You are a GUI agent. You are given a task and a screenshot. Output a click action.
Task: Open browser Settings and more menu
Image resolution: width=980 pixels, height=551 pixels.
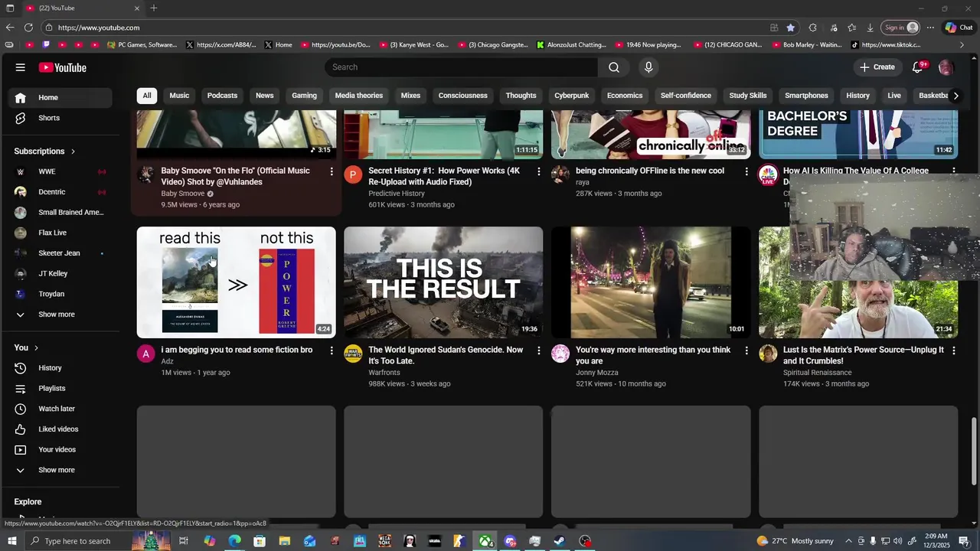click(x=930, y=28)
